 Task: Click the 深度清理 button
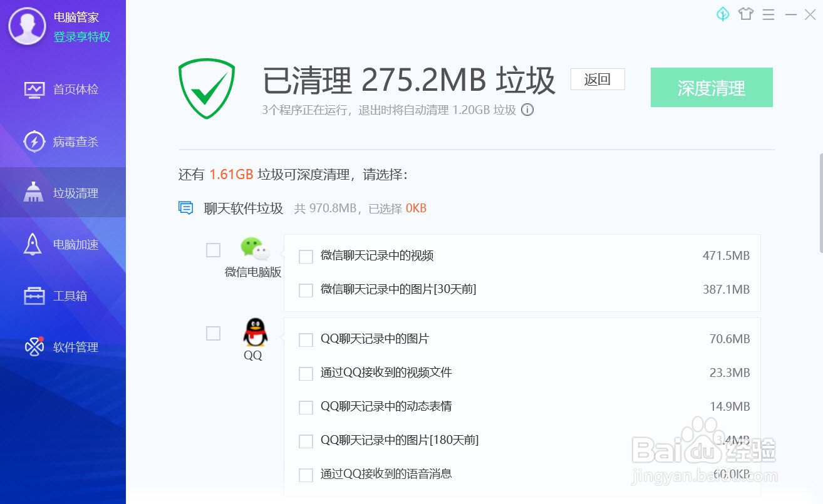pos(712,88)
